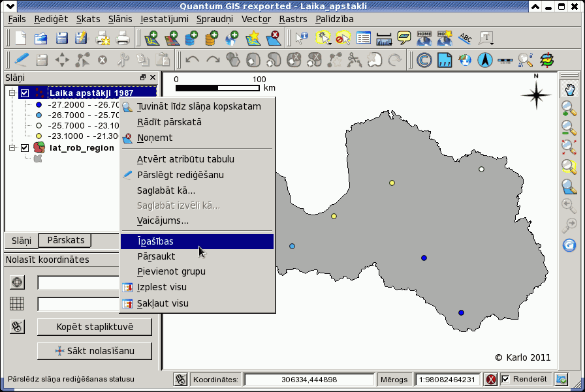Screen dimensions: 585x392
Task: Click the light blue -26.7000 legend symbol
Action: (39, 115)
